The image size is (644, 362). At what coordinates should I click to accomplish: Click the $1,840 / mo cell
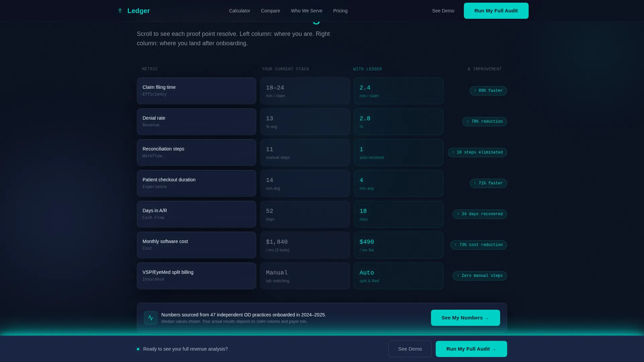pos(305,245)
